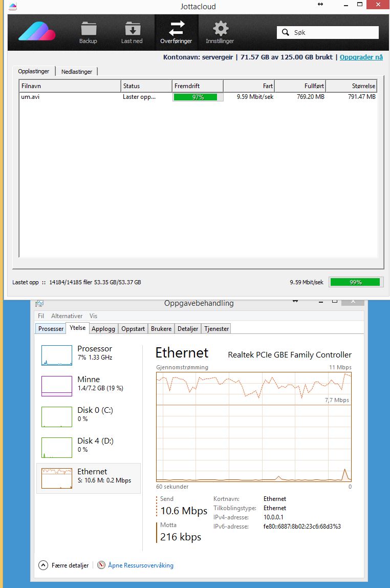The image size is (390, 588).
Task: Switch to the Applogg tab
Action: point(103,328)
